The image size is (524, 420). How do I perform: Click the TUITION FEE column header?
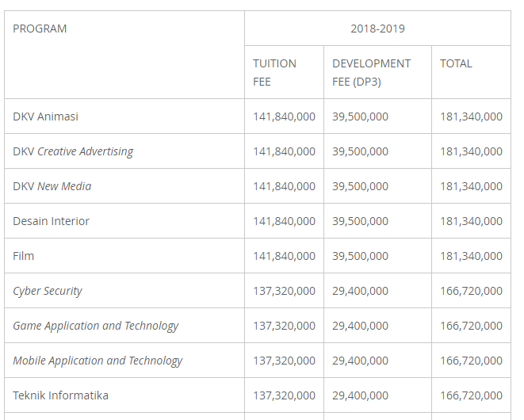point(274,72)
